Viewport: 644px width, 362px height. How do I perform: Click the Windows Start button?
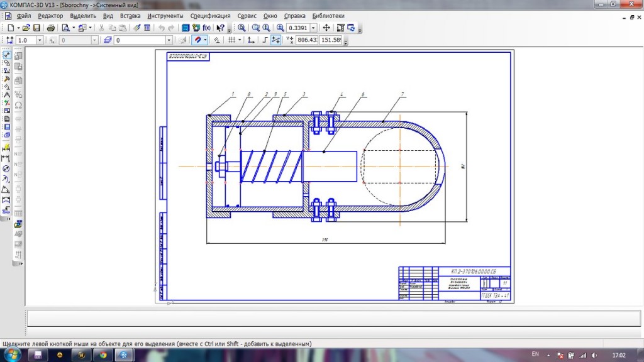pos(11,355)
